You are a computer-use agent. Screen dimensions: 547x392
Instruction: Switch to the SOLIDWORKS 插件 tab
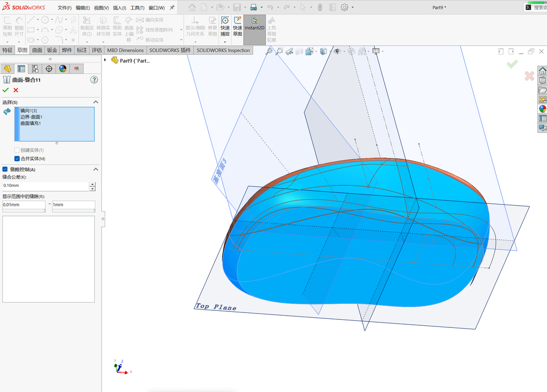[x=170, y=50]
